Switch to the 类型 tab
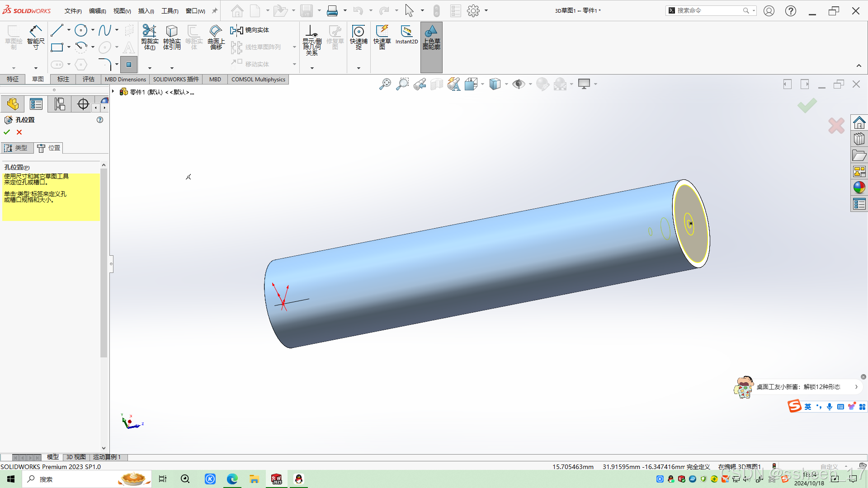Screen dimensions: 868x488 click(17, 148)
